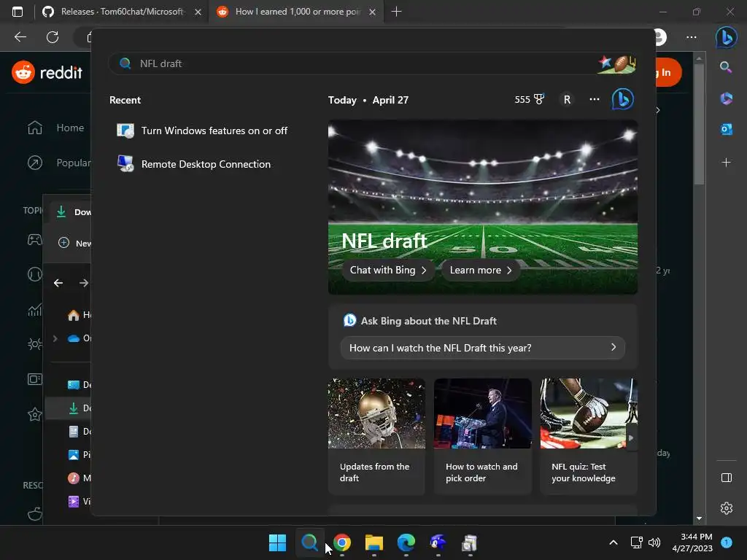The height and width of the screenshot is (560, 747).
Task: Open the Windows Start button
Action: point(277,542)
